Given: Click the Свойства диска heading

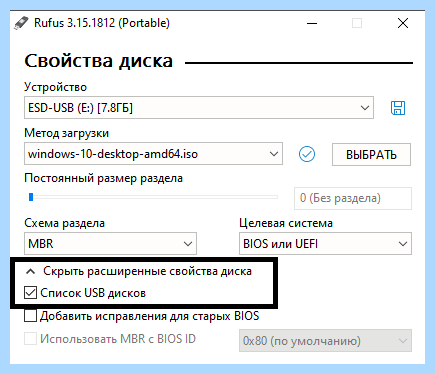Looking at the screenshot, I should (99, 61).
